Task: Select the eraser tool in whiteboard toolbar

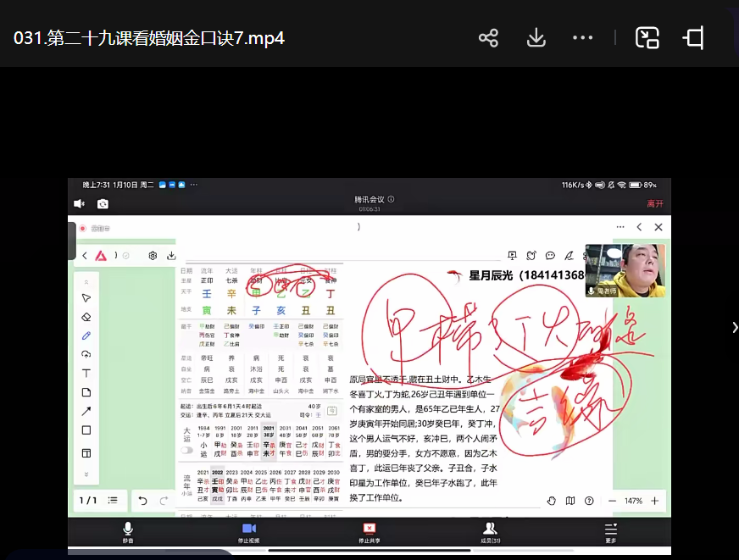Action: 86,317
